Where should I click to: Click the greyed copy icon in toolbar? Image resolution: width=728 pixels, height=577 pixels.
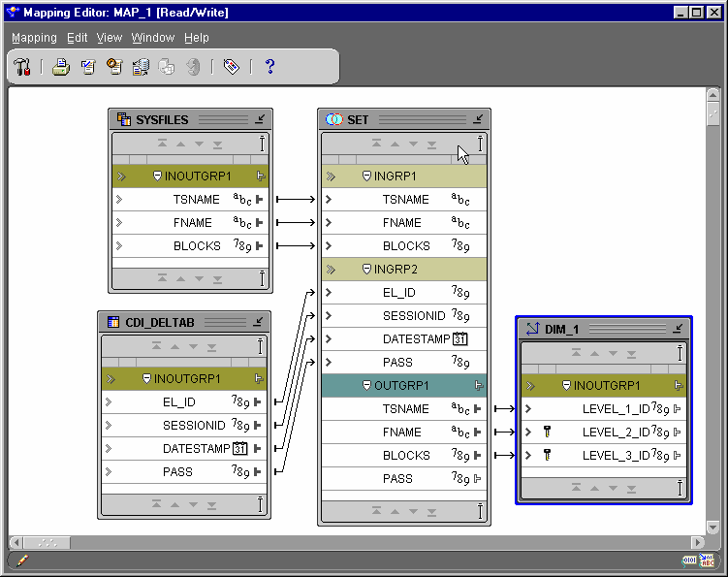point(167,67)
